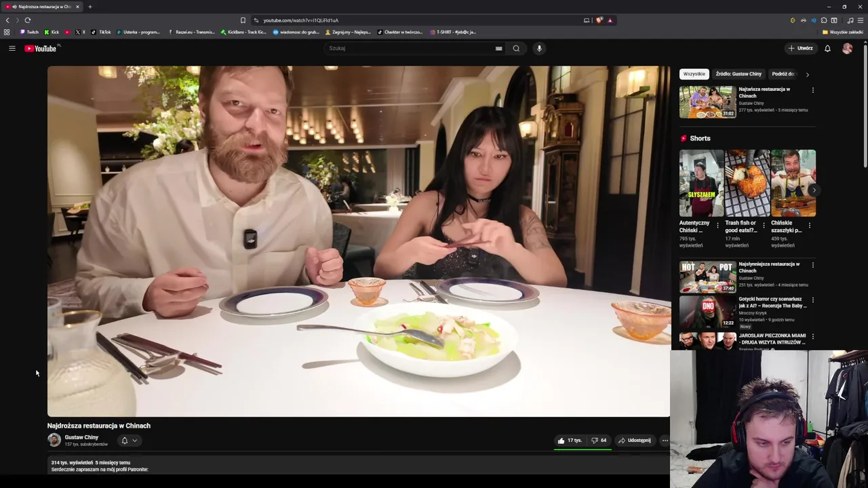
Task: Show more filter chips with the arrow
Action: pyautogui.click(x=807, y=74)
